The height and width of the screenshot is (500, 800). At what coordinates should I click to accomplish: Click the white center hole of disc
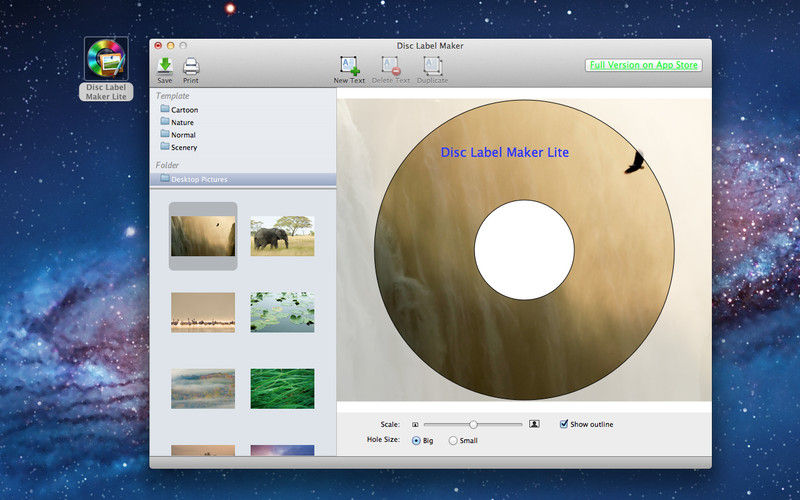(x=524, y=249)
